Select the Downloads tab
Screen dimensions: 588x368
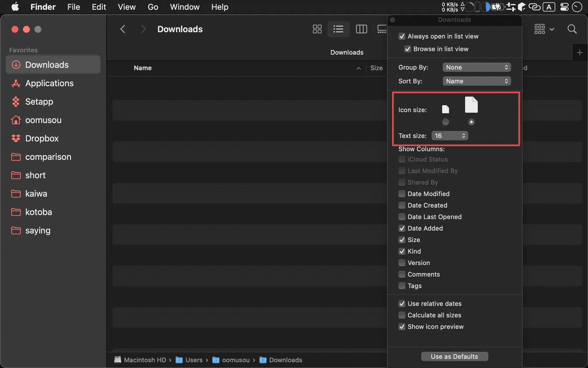pyautogui.click(x=347, y=52)
